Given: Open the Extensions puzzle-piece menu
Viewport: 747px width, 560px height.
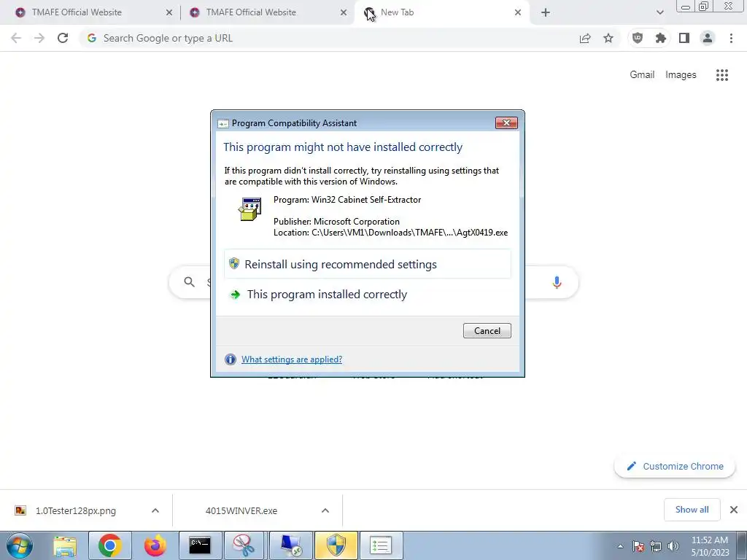Looking at the screenshot, I should (x=661, y=38).
